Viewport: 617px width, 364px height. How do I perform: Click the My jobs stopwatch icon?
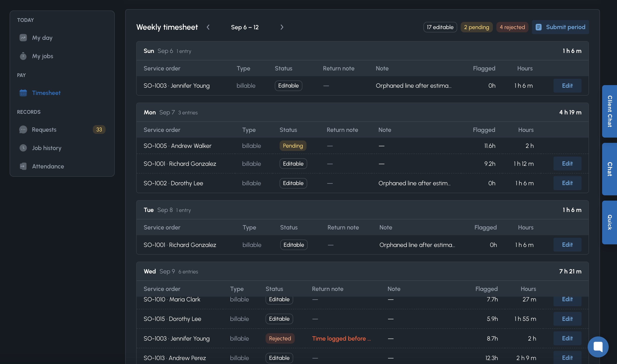pos(23,56)
